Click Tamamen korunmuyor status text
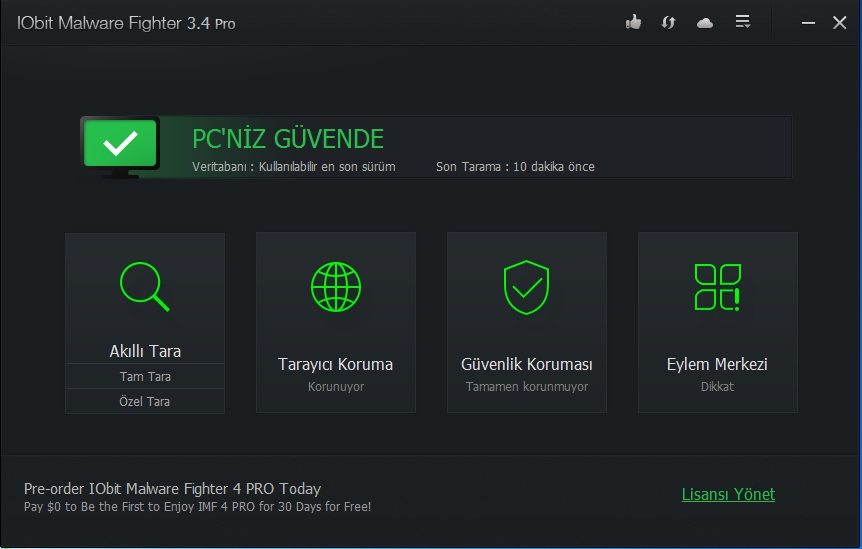 [x=527, y=387]
